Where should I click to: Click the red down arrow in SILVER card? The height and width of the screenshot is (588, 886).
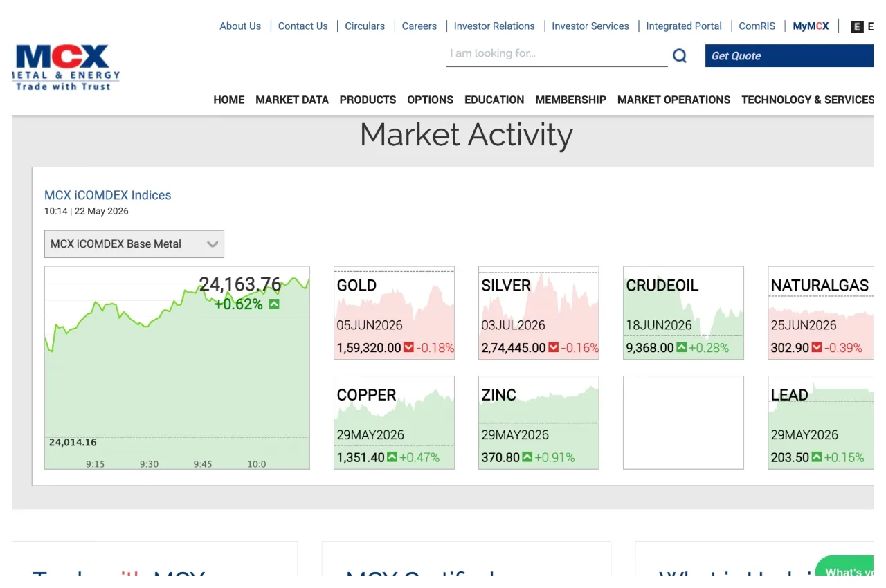pos(553,347)
